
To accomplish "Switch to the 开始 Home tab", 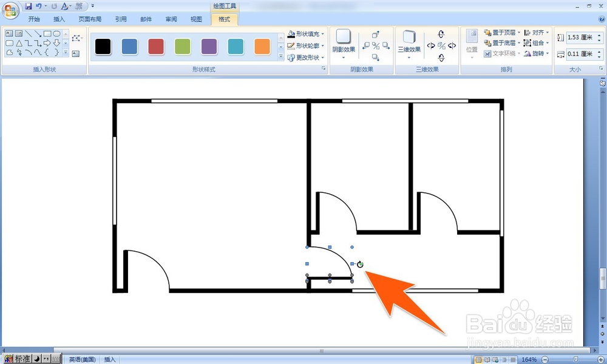I will tap(34, 19).
